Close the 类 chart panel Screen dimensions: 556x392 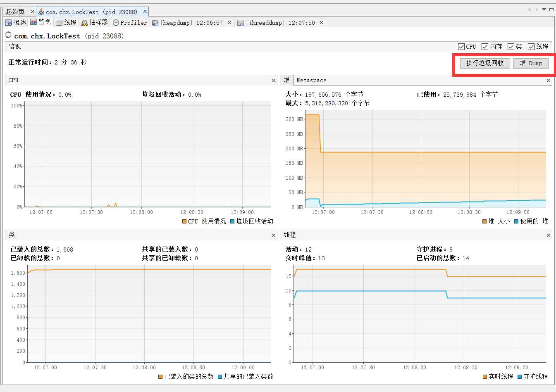[274, 235]
